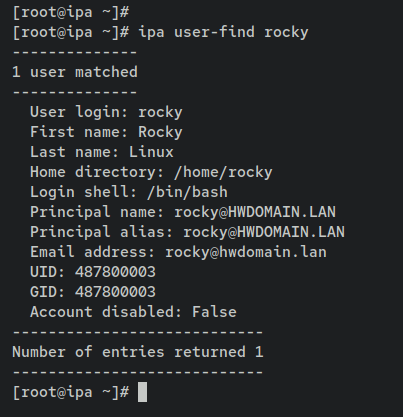Click the home directory path /home/rocky
This screenshot has width=403, height=417.
[x=223, y=172]
